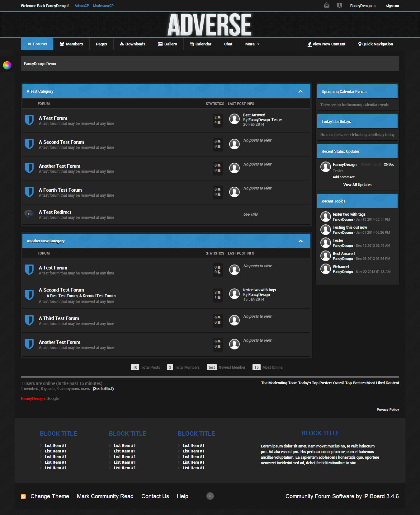This screenshot has width=420, height=515.
Task: Open the Gallery tab
Action: 168,44
